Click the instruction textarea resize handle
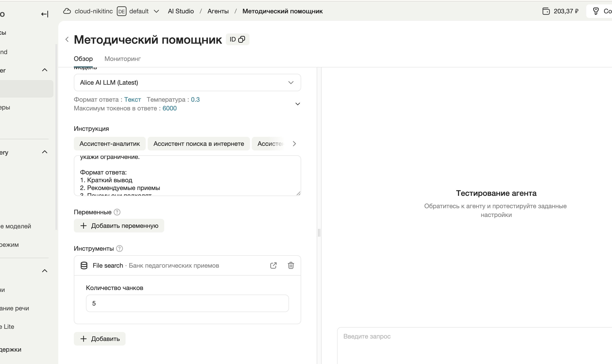 [298, 193]
